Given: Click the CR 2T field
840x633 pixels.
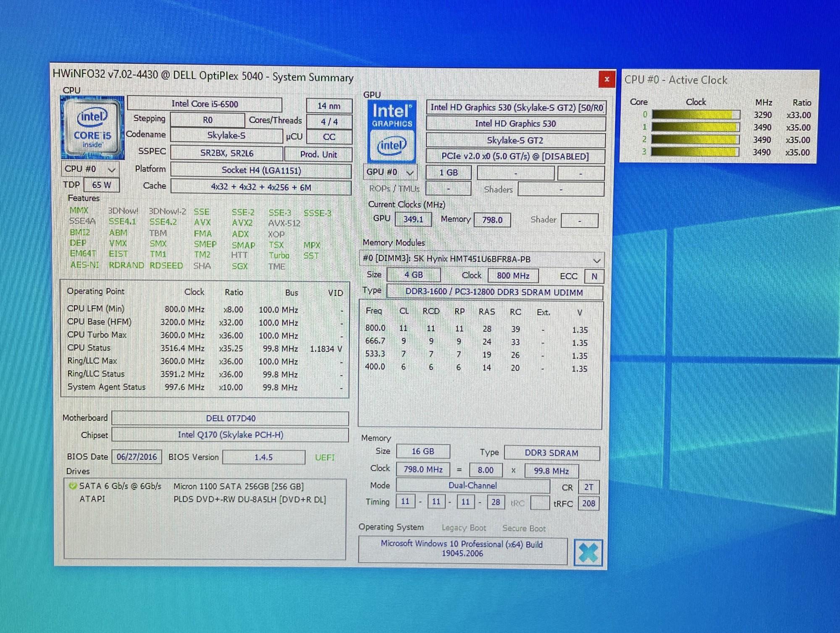Looking at the screenshot, I should tap(589, 487).
